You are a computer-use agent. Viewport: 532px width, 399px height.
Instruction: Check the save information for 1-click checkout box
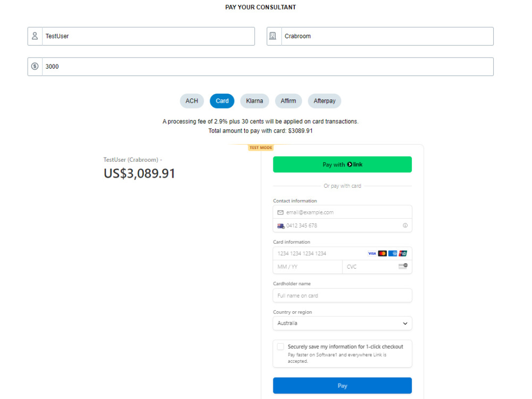[x=280, y=347]
